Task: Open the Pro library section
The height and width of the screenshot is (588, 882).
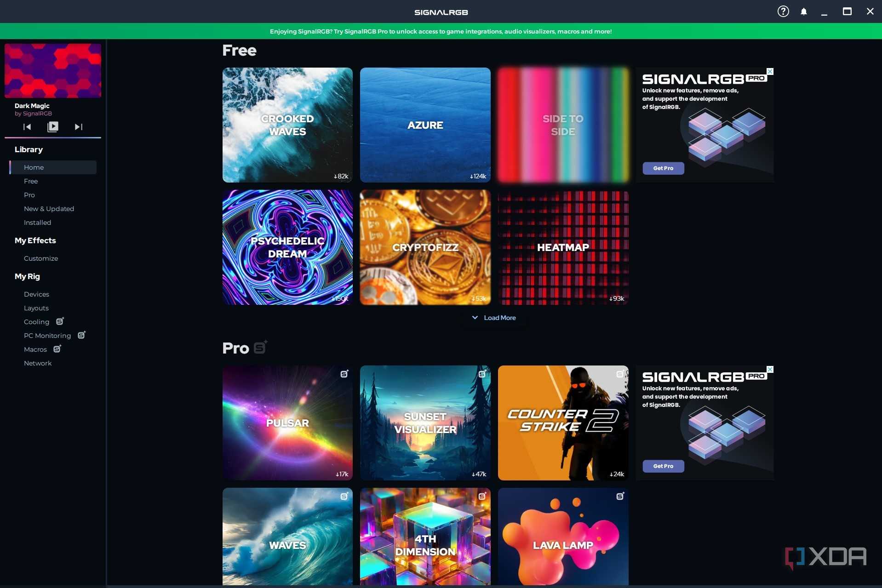Action: [29, 195]
